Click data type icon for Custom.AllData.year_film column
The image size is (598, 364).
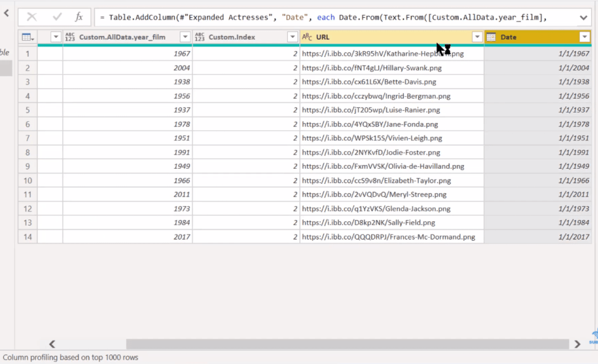70,37
